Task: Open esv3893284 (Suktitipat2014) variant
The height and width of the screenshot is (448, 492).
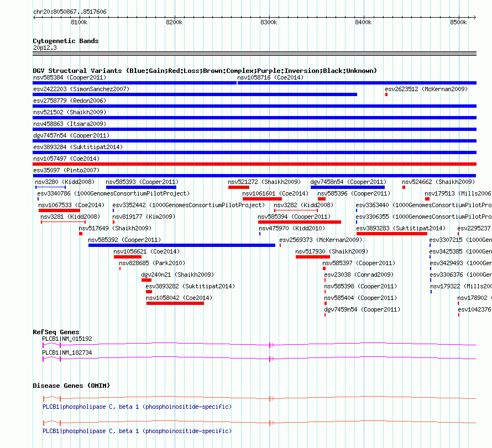Action: click(x=78, y=147)
